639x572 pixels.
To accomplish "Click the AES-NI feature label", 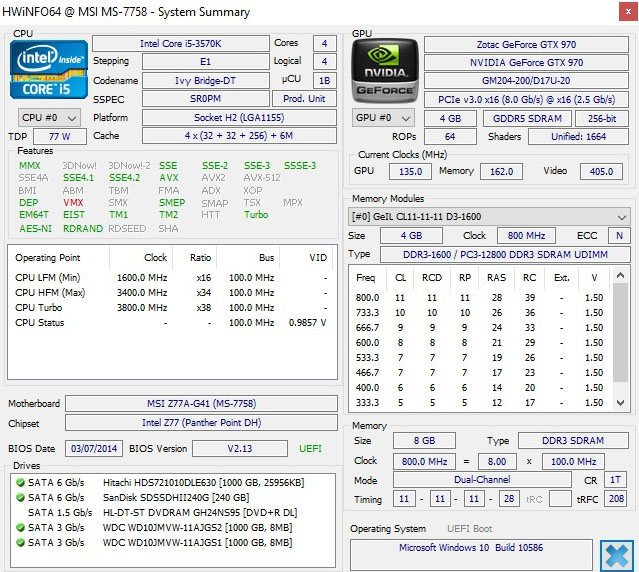I will tap(35, 229).
